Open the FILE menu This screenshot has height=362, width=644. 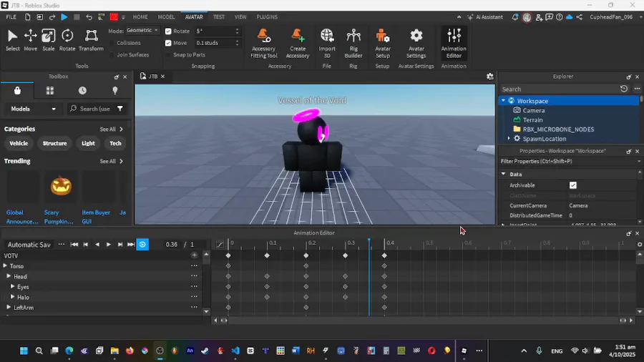(x=11, y=17)
